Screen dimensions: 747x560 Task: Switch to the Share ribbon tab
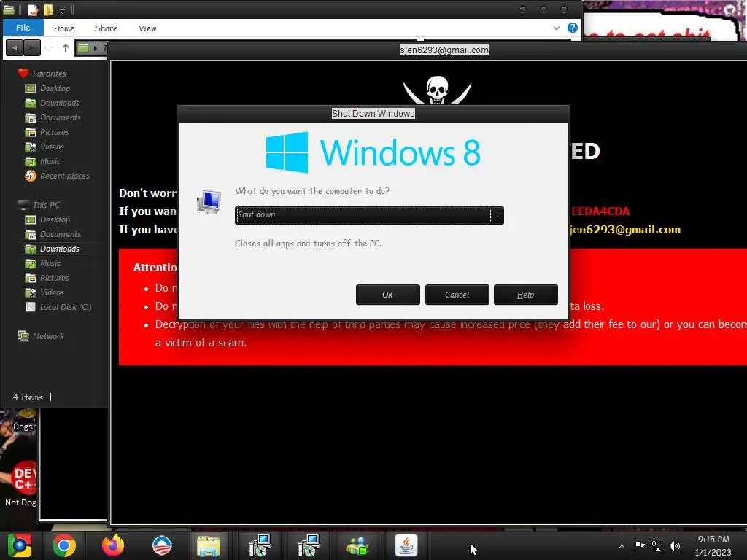pos(107,28)
